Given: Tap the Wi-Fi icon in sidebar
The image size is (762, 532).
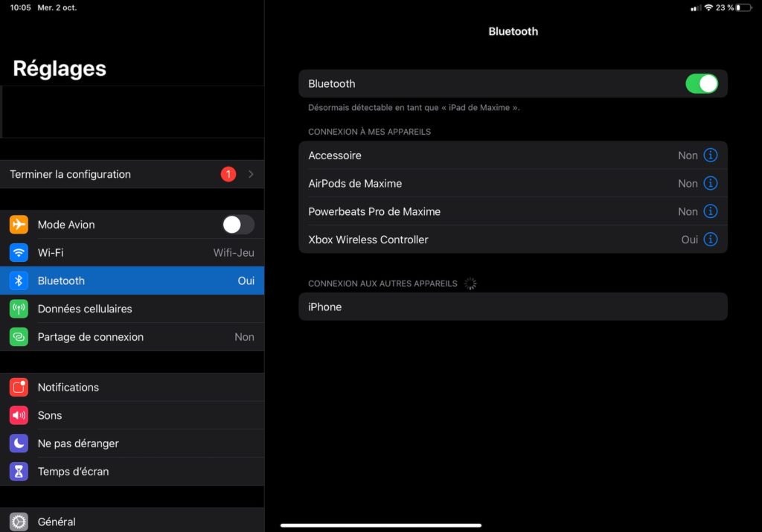Looking at the screenshot, I should pos(19,253).
